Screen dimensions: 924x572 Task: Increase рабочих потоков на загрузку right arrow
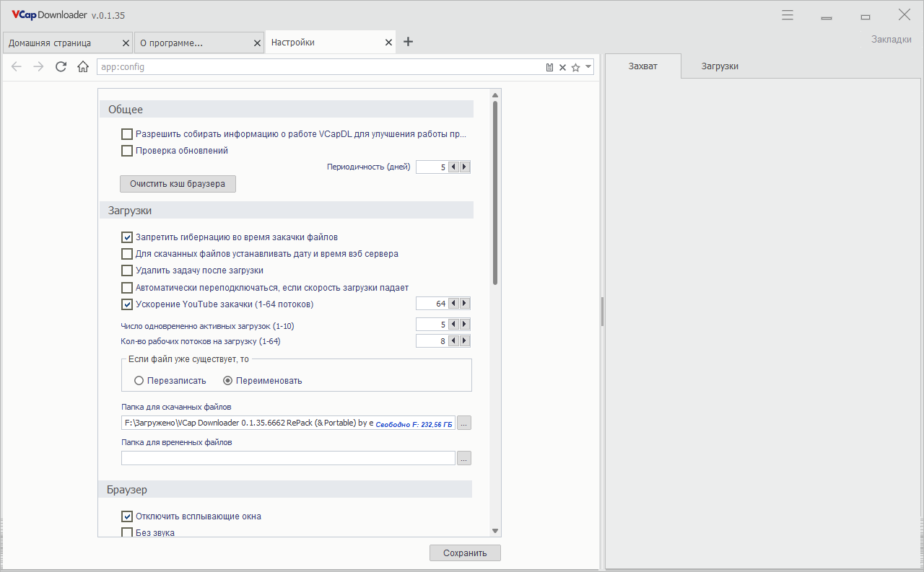click(465, 341)
